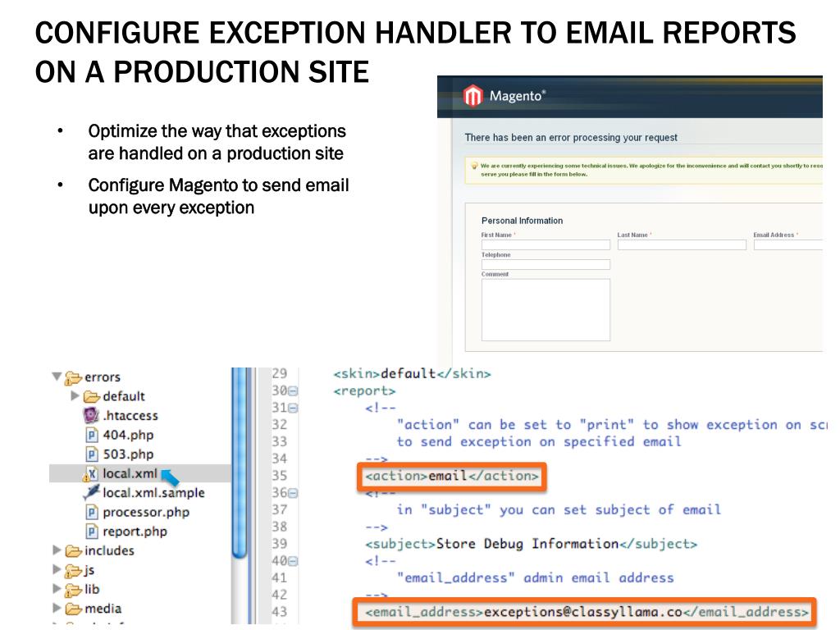
Task: Open local.xml.sample in the tree
Action: tap(153, 492)
